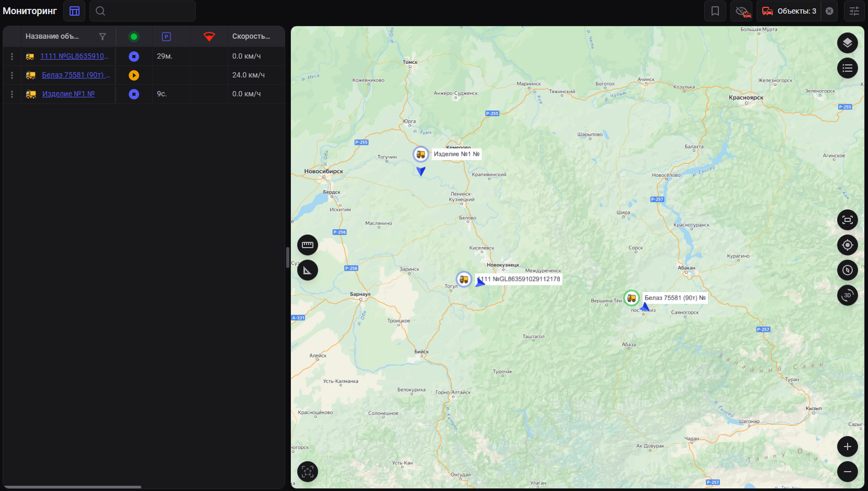Toggle hidden objects visibility eye icon
Image resolution: width=868 pixels, height=491 pixels.
click(742, 11)
